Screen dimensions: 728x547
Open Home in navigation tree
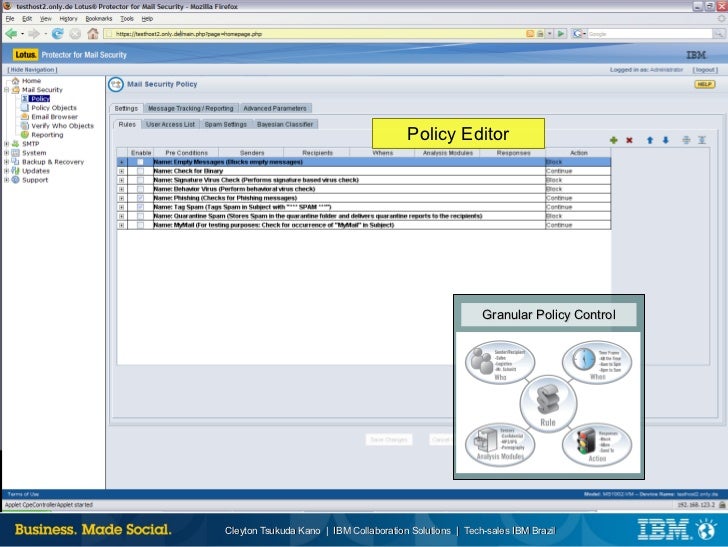(31, 80)
